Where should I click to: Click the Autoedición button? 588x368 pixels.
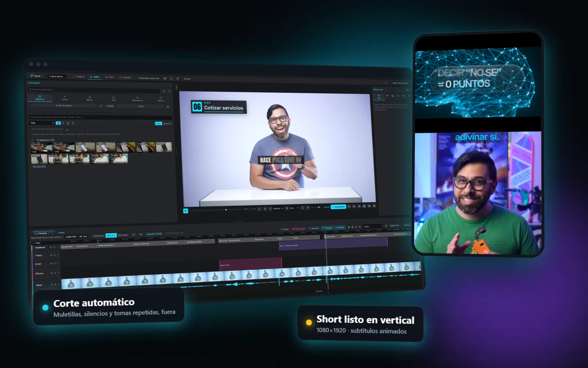338,207
